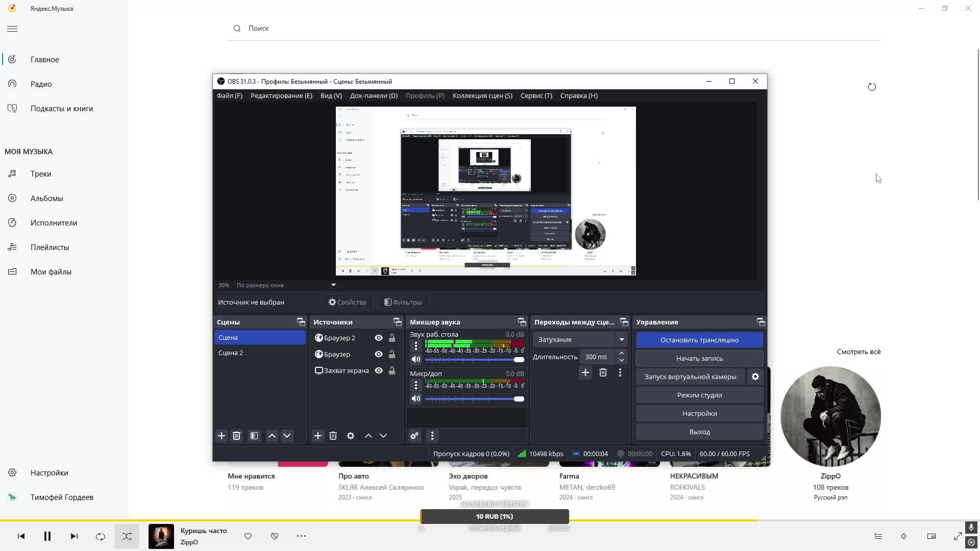Screen dimensions: 980x551
Task: Toggle shuffle in Yandex Music player
Action: point(127,536)
